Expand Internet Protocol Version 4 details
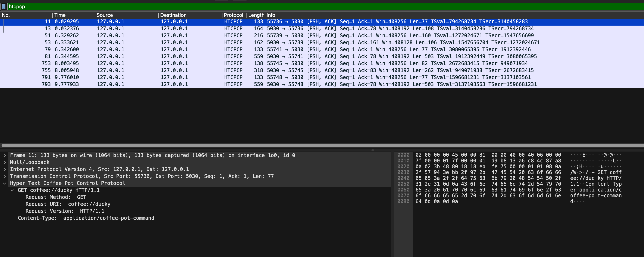 (4, 169)
